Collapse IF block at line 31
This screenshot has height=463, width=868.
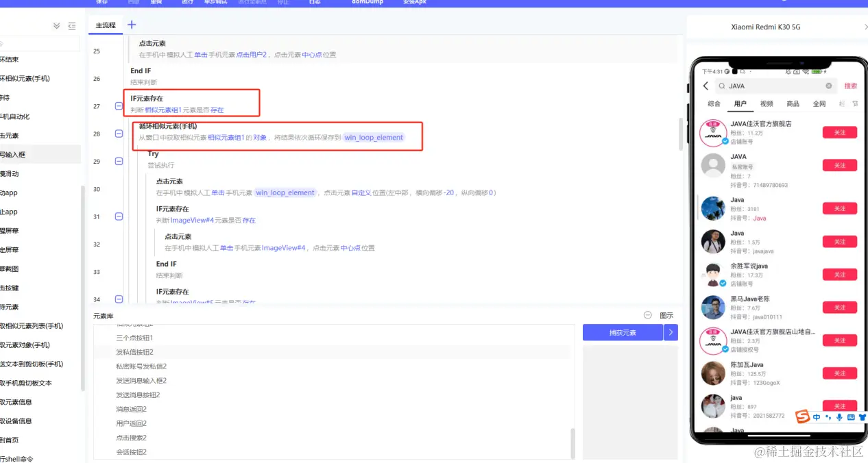click(x=119, y=216)
